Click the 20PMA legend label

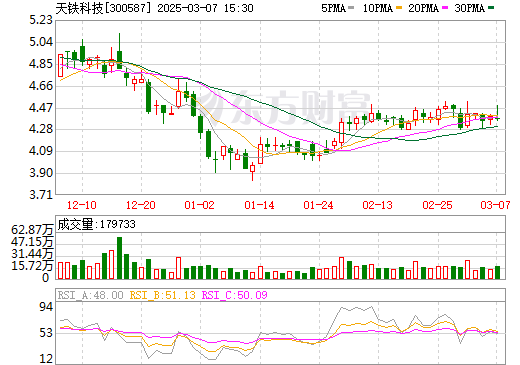[423, 8]
